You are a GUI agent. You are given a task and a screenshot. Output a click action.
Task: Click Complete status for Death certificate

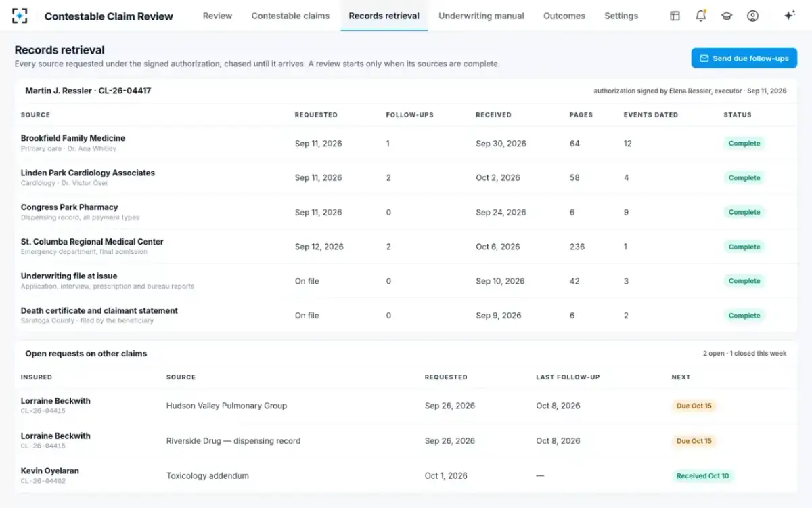744,316
